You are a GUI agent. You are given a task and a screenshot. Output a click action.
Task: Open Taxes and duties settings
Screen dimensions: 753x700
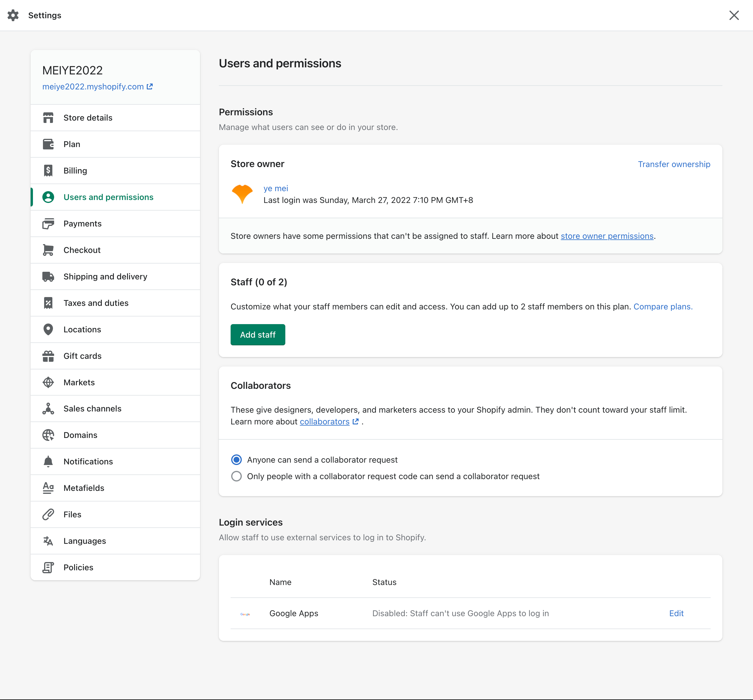click(115, 303)
